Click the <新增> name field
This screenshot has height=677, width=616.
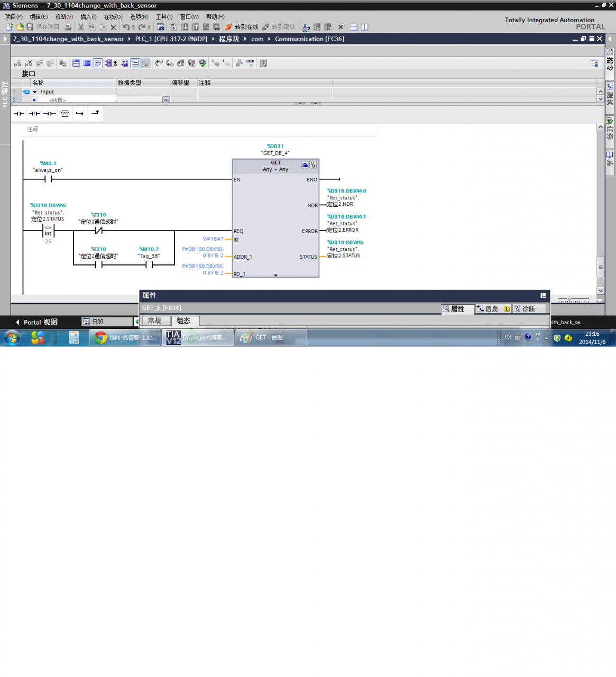pos(77,99)
